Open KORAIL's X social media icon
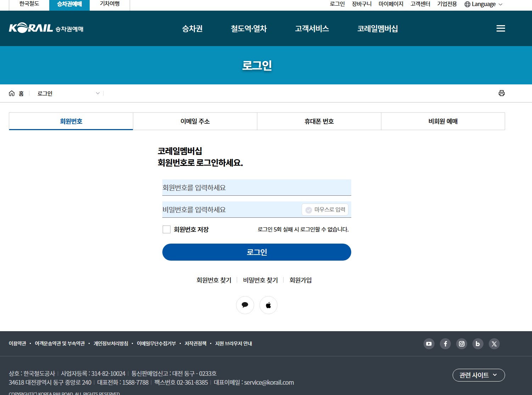This screenshot has width=532, height=395. 494,344
